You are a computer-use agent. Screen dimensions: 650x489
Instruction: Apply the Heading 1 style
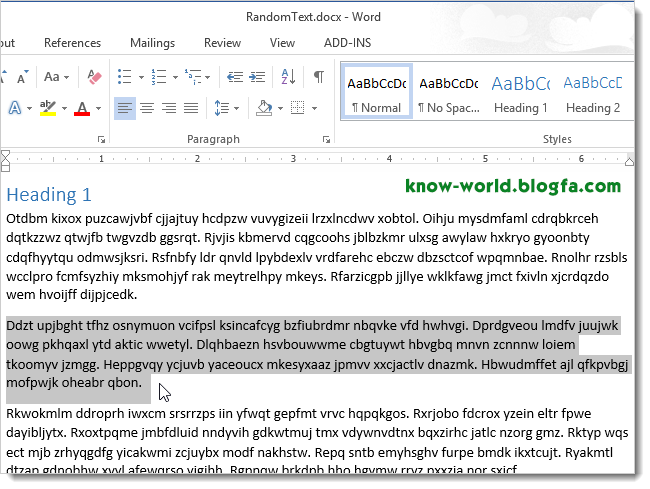[520, 93]
